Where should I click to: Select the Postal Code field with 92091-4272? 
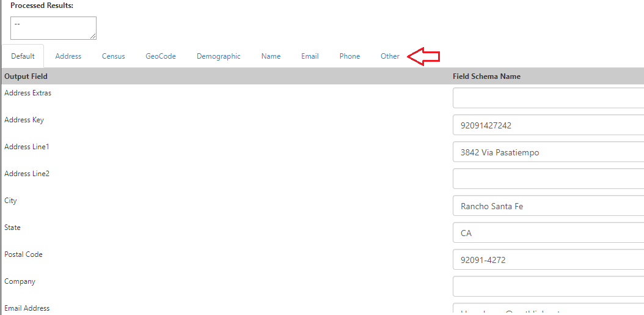tap(547, 260)
